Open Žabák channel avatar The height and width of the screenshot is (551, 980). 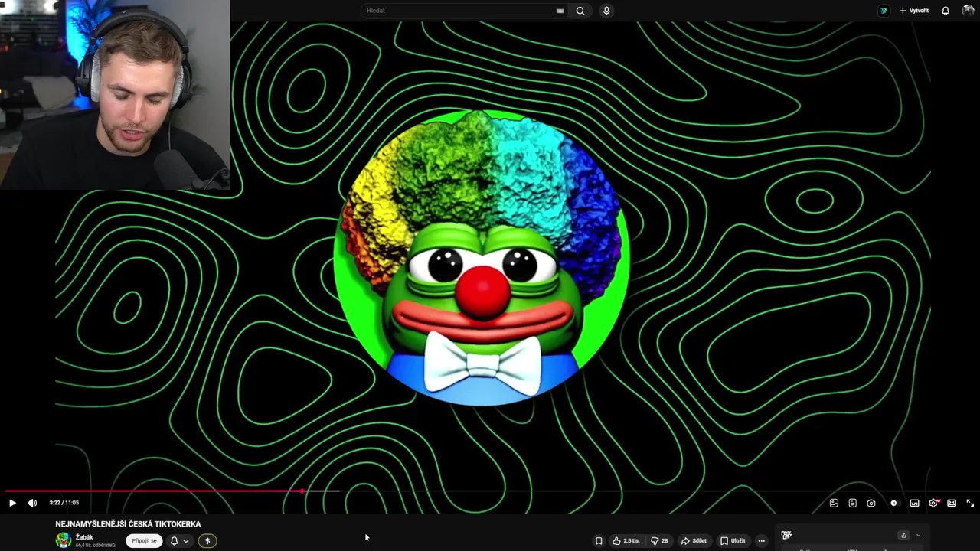pos(64,540)
